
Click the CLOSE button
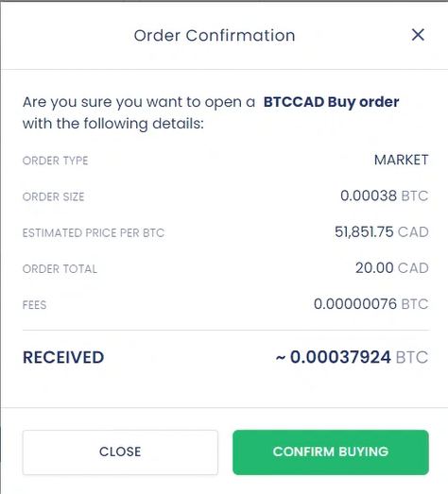point(120,452)
